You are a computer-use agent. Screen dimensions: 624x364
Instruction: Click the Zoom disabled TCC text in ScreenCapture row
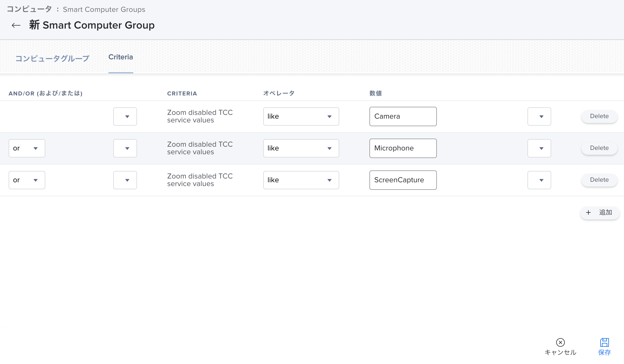pyautogui.click(x=200, y=180)
